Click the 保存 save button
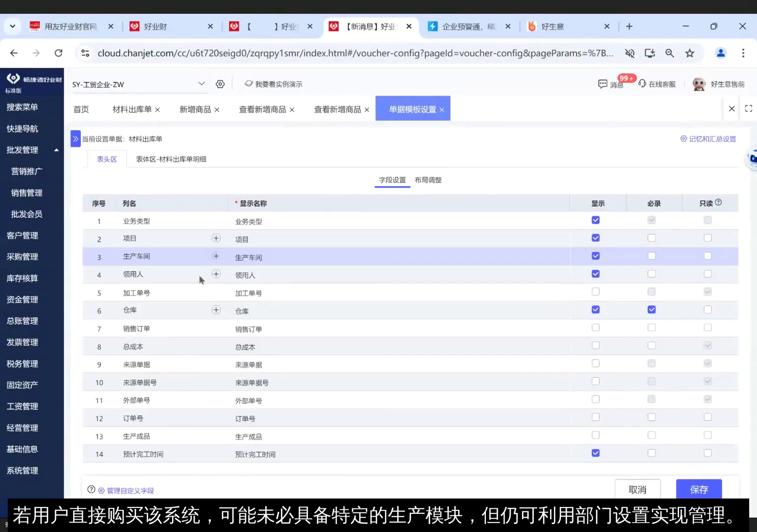The width and height of the screenshot is (757, 532). click(698, 489)
